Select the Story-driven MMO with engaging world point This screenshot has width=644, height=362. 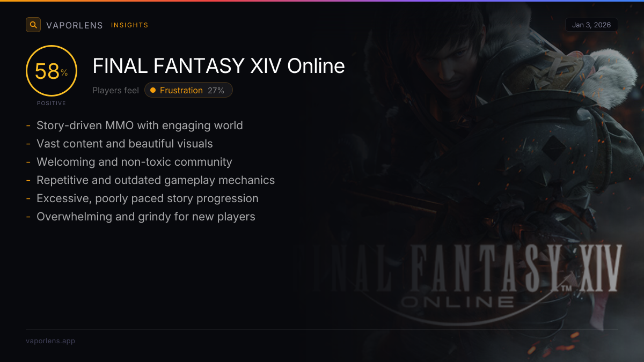140,125
